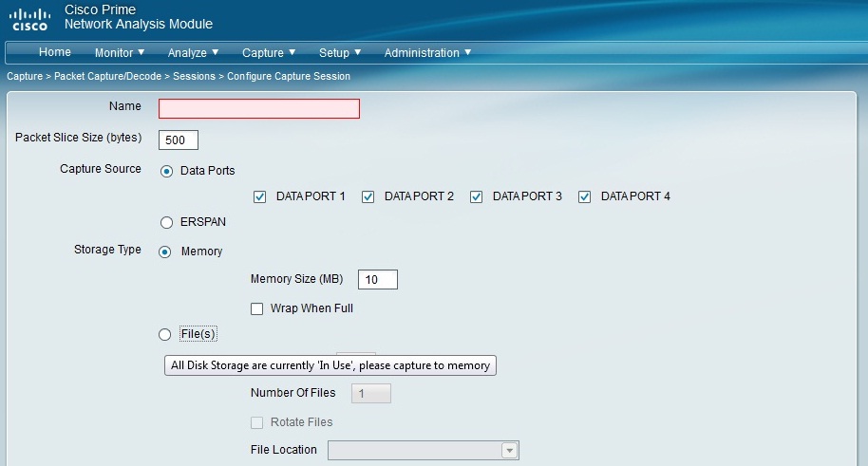Focus the Name input field
Image resolution: width=868 pixels, height=466 pixels.
coord(259,108)
